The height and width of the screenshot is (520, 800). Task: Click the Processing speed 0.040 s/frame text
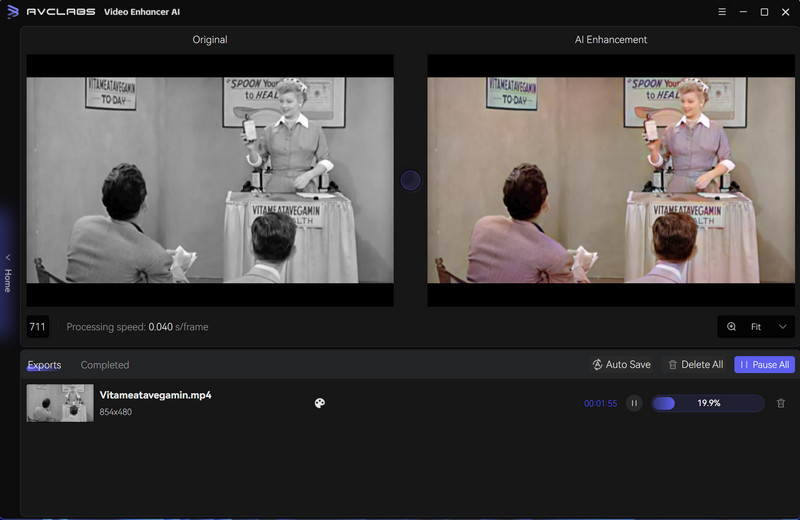coord(137,327)
